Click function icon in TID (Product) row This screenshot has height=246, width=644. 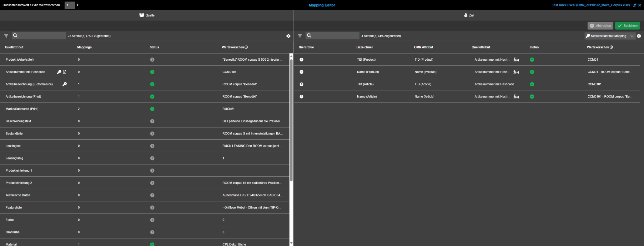[516, 60]
